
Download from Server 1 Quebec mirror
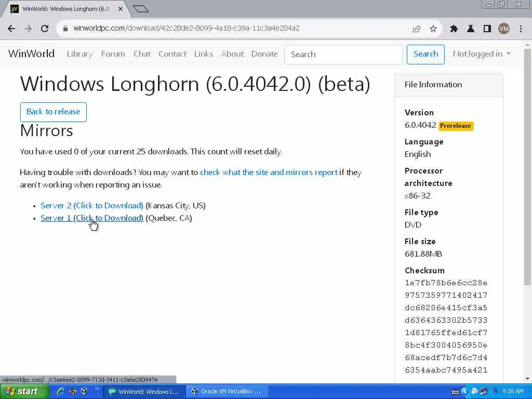point(92,218)
